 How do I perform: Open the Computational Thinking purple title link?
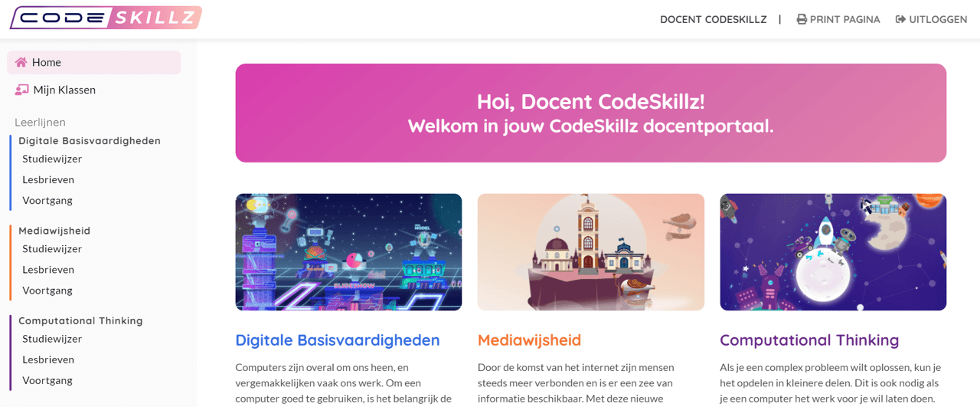(809, 340)
